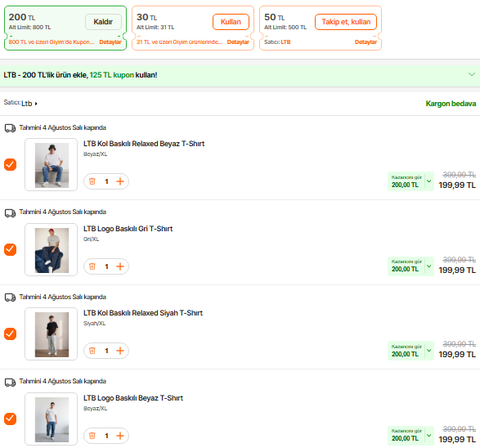Add one more LTB Logo Baskılı Beyaz T-Shirt
Screen dimensions: 480x448
(120, 436)
